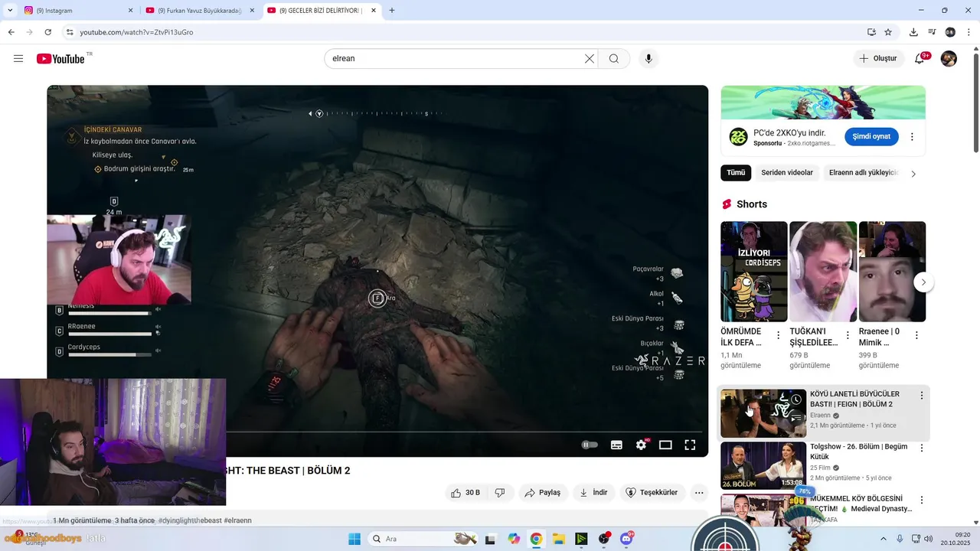Open the TUĞKAN'I ŞİŞLEDİLER short
The height and width of the screenshot is (551, 980).
tap(823, 272)
